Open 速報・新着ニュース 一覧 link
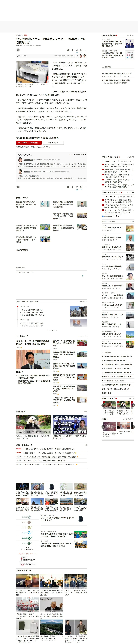This screenshot has height=644, width=138. point(86,445)
